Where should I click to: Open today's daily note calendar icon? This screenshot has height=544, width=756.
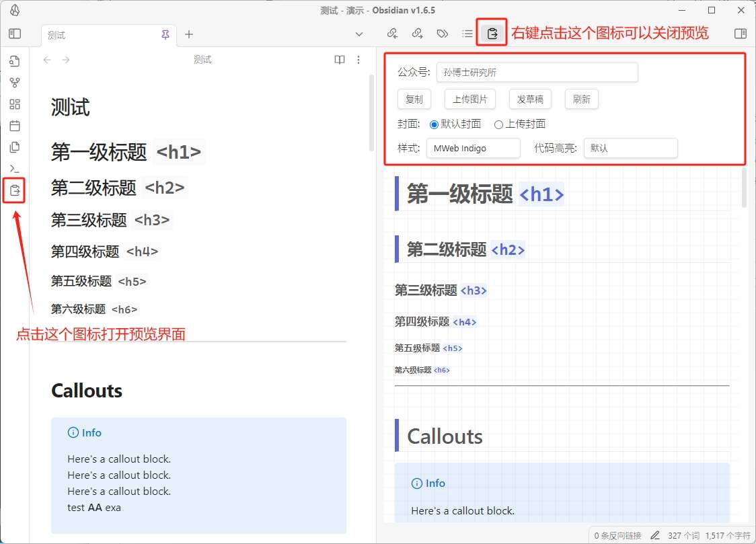pos(15,126)
